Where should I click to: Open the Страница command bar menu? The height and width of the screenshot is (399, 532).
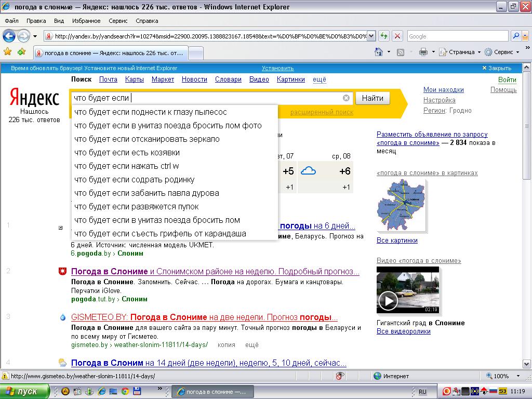[x=460, y=52]
